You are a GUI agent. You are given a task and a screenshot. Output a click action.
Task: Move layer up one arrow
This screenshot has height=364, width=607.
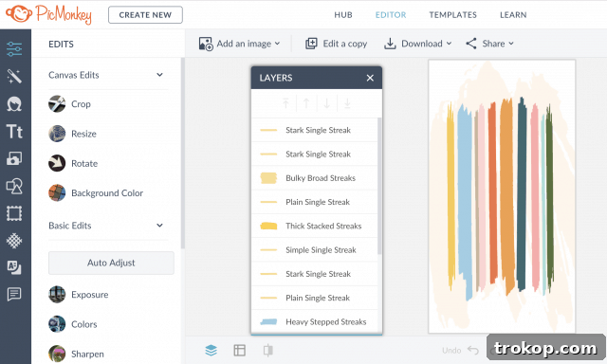point(306,103)
